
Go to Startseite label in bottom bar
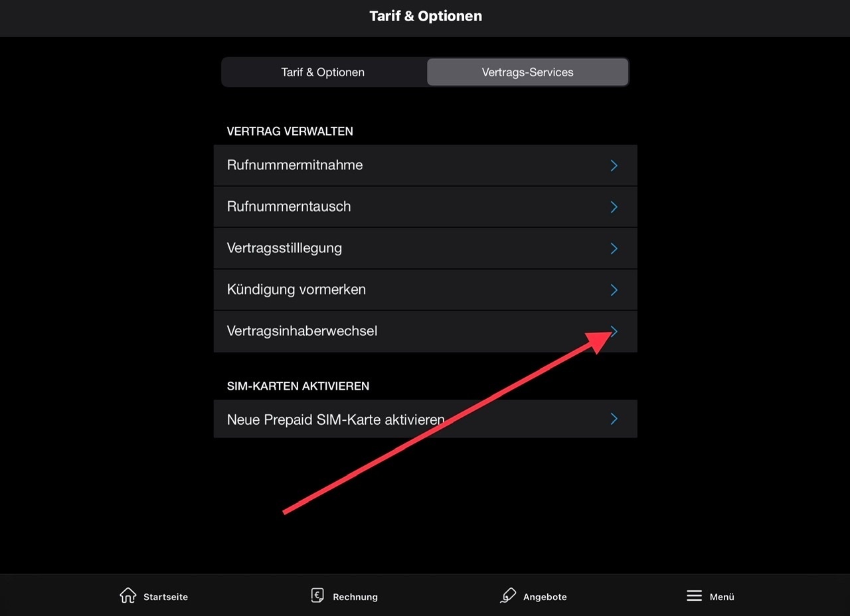(x=165, y=597)
